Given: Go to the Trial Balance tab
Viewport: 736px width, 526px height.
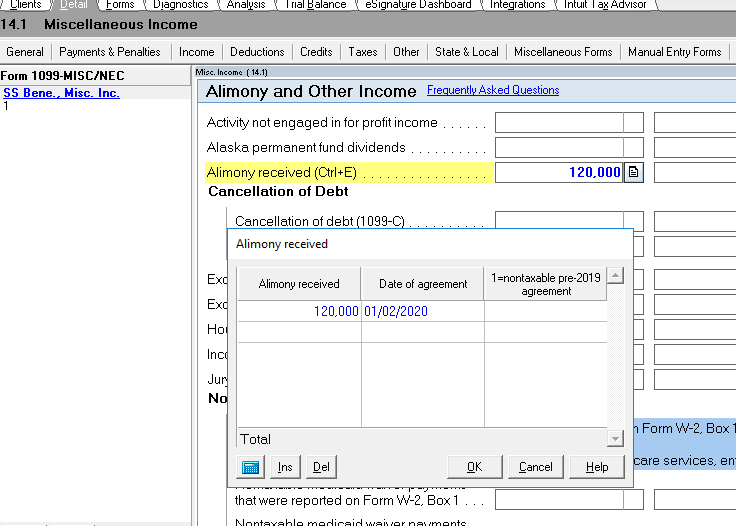Looking at the screenshot, I should point(315,5).
